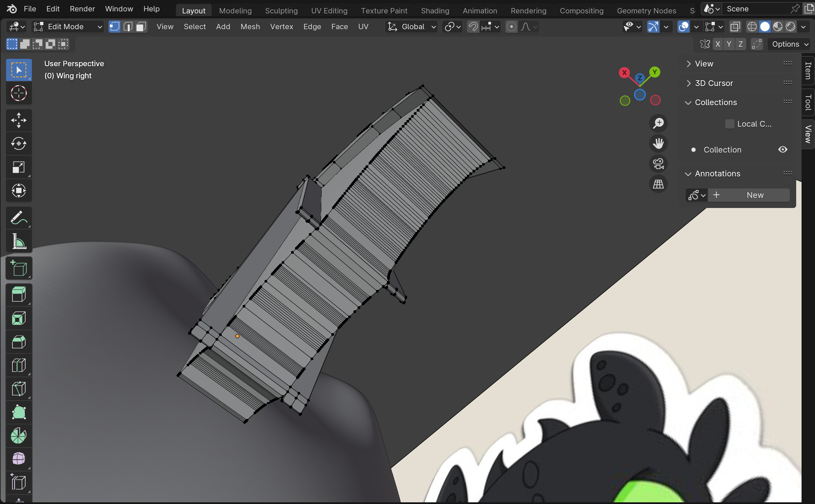The image size is (815, 504).
Task: Switch to material preview shading
Action: coord(778,27)
